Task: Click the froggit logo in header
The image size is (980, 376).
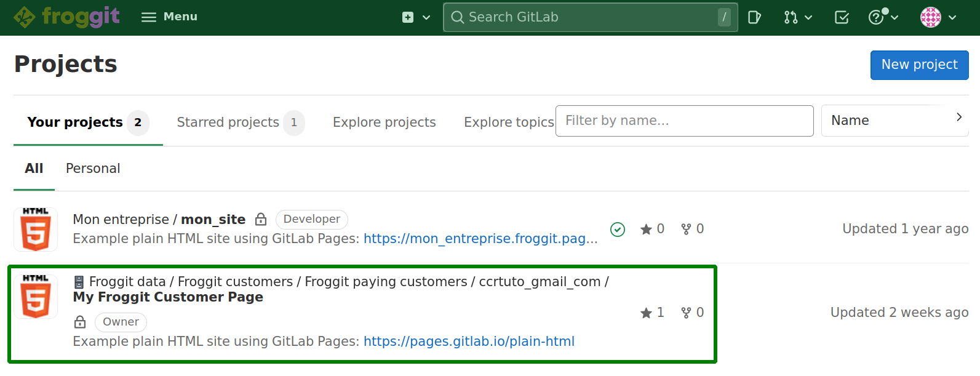Action: pyautogui.click(x=66, y=17)
